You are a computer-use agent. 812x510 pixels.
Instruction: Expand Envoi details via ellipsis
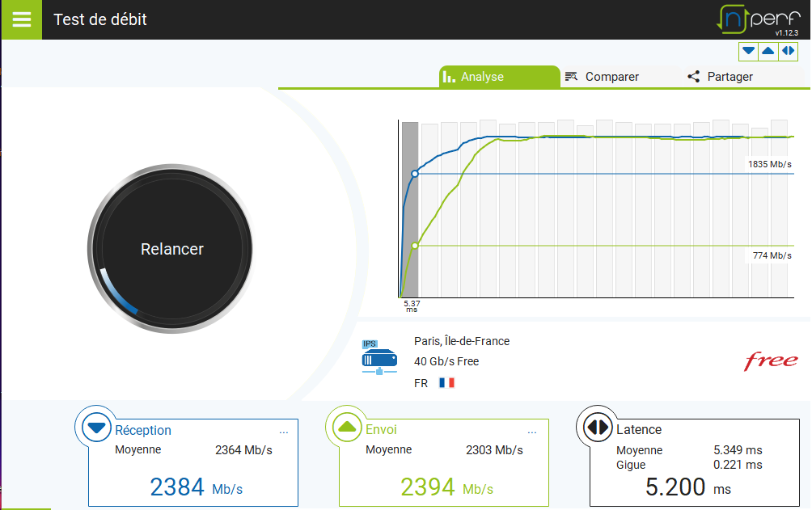click(x=534, y=432)
